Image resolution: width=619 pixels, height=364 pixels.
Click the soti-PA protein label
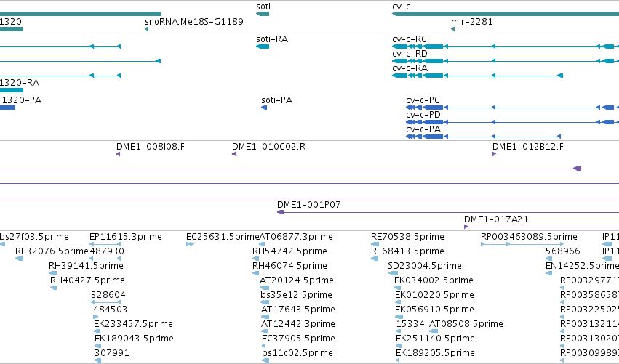pyautogui.click(x=276, y=100)
